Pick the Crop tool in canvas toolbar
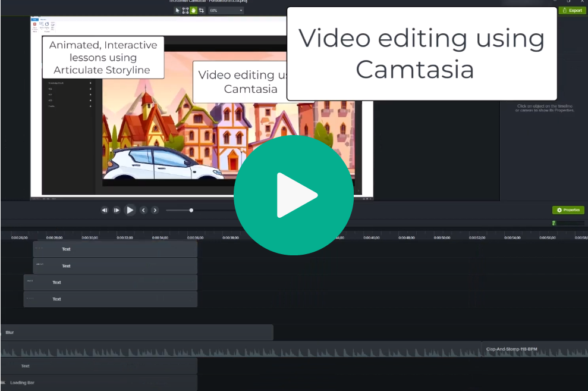 tap(202, 11)
